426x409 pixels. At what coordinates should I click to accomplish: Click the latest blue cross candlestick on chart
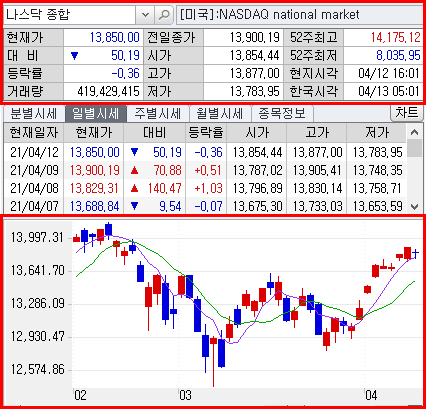[x=415, y=253]
